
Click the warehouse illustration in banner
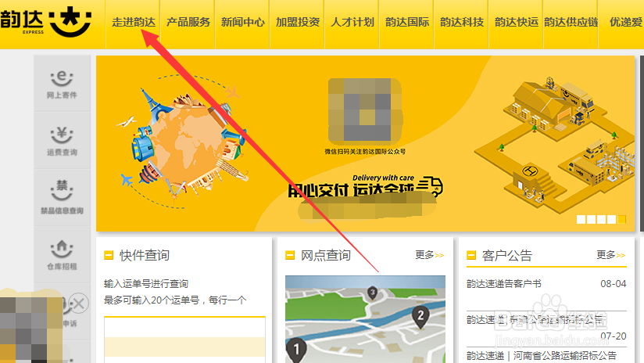tap(554, 144)
